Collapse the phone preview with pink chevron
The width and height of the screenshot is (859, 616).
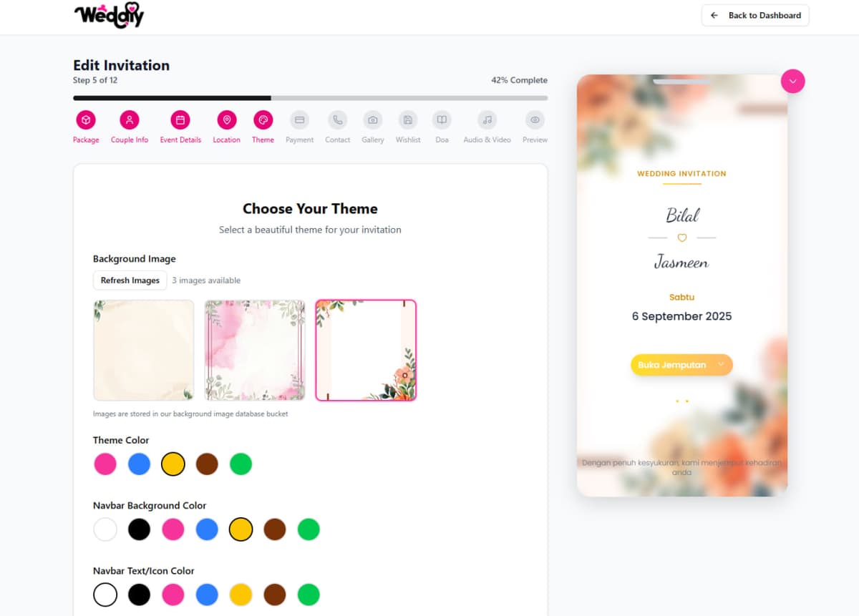pyautogui.click(x=792, y=81)
